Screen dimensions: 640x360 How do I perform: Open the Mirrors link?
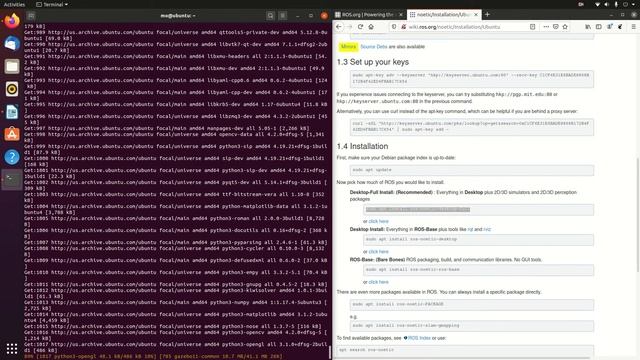click(x=348, y=47)
